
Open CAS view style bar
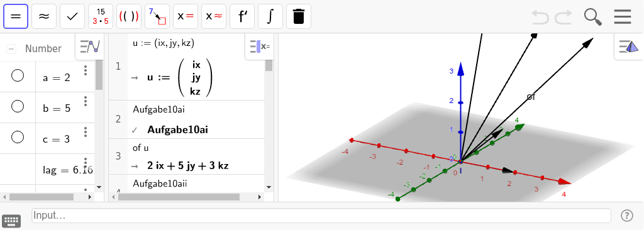[x=260, y=47]
